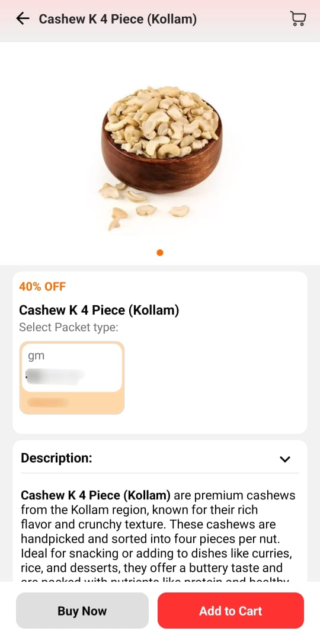Tap the product name below 40% OFF
The width and height of the screenshot is (320, 644).
pos(99,310)
